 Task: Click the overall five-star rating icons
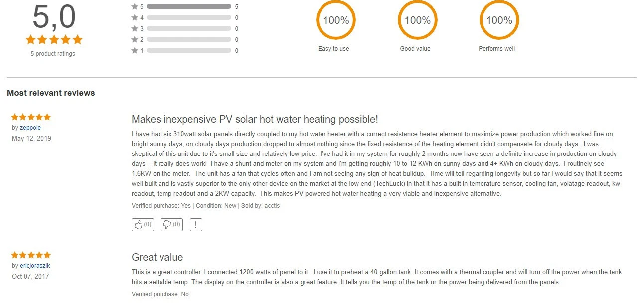(x=54, y=40)
